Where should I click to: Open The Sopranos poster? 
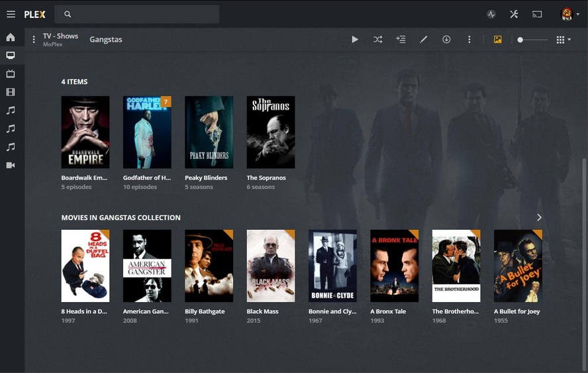[x=271, y=132]
